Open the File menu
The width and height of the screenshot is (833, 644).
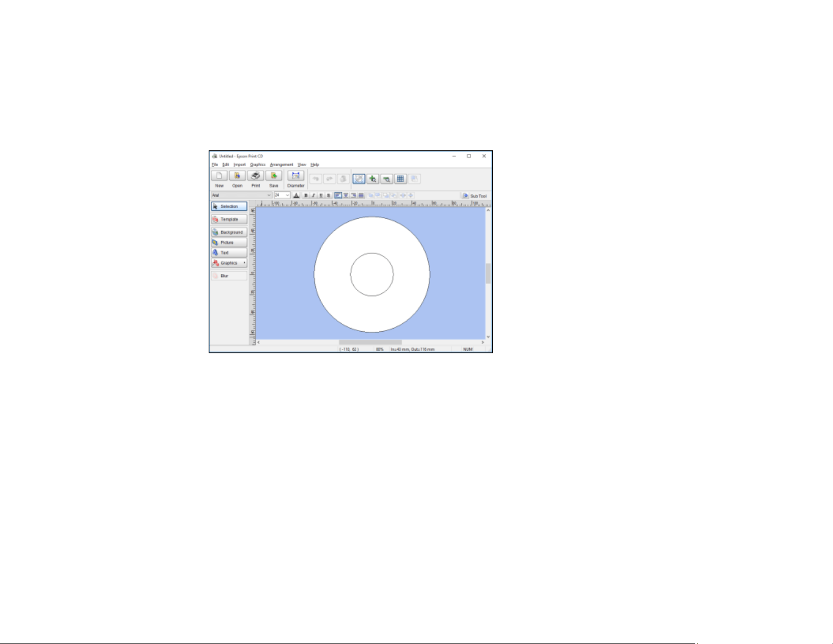click(x=215, y=165)
